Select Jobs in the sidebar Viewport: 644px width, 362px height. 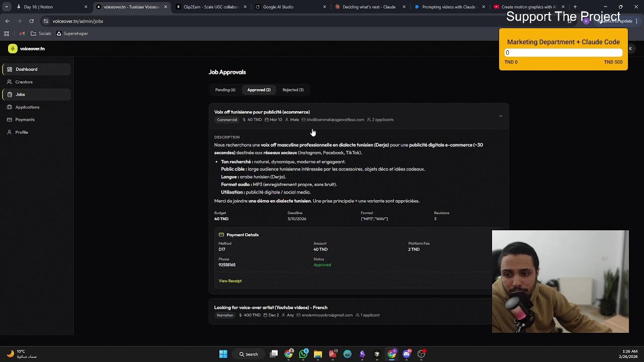pyautogui.click(x=36, y=95)
